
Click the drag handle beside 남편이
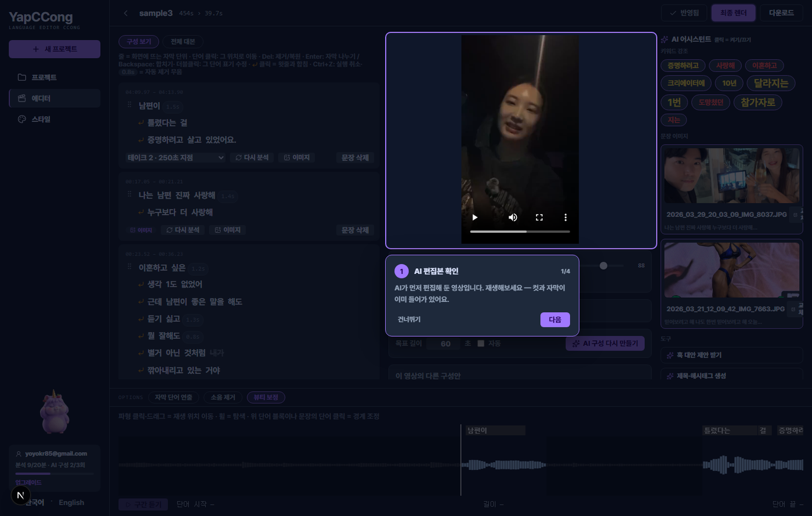[x=129, y=105]
